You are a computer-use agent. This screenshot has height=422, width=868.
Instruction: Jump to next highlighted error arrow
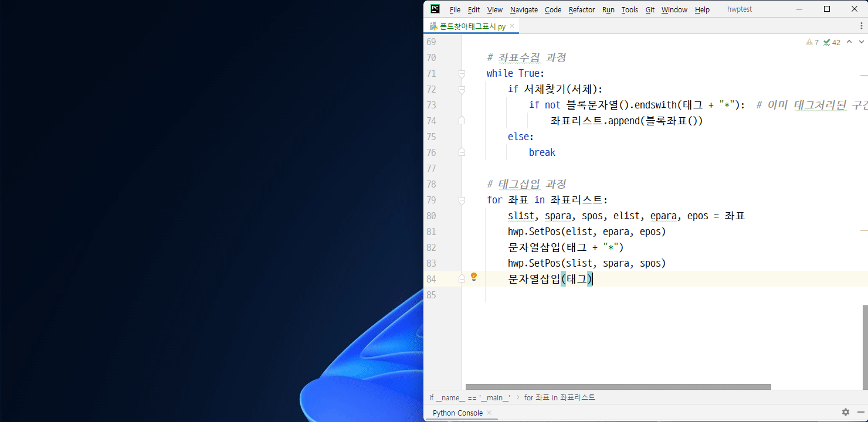862,42
